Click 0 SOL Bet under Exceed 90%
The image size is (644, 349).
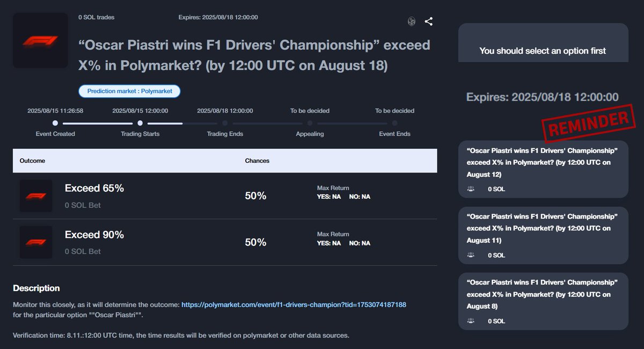(x=83, y=251)
